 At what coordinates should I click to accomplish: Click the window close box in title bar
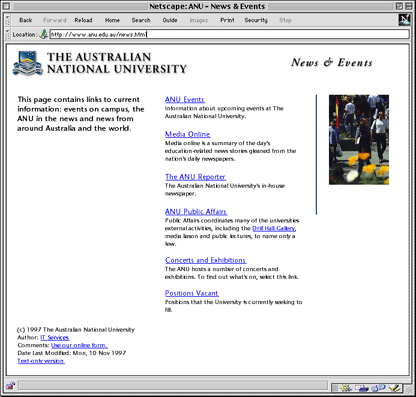pyautogui.click(x=7, y=6)
